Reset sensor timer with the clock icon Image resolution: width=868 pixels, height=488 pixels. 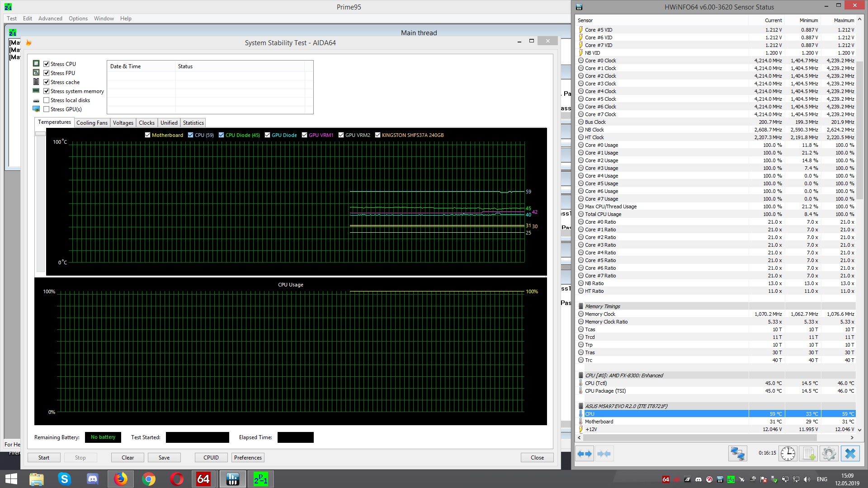coord(788,454)
